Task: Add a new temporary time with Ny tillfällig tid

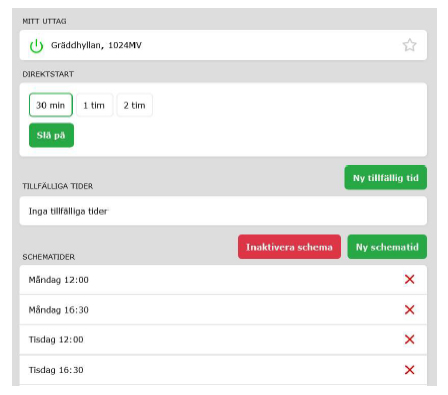Action: click(x=386, y=177)
